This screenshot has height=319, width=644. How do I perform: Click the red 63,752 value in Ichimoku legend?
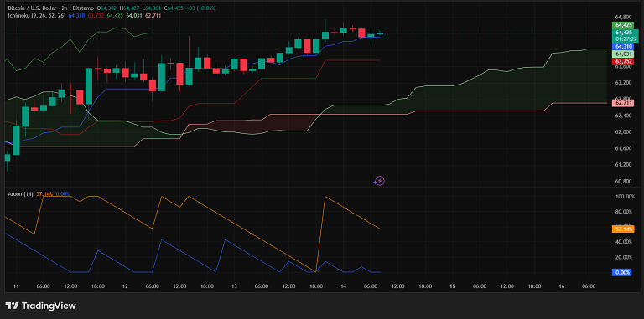pyautogui.click(x=96, y=16)
